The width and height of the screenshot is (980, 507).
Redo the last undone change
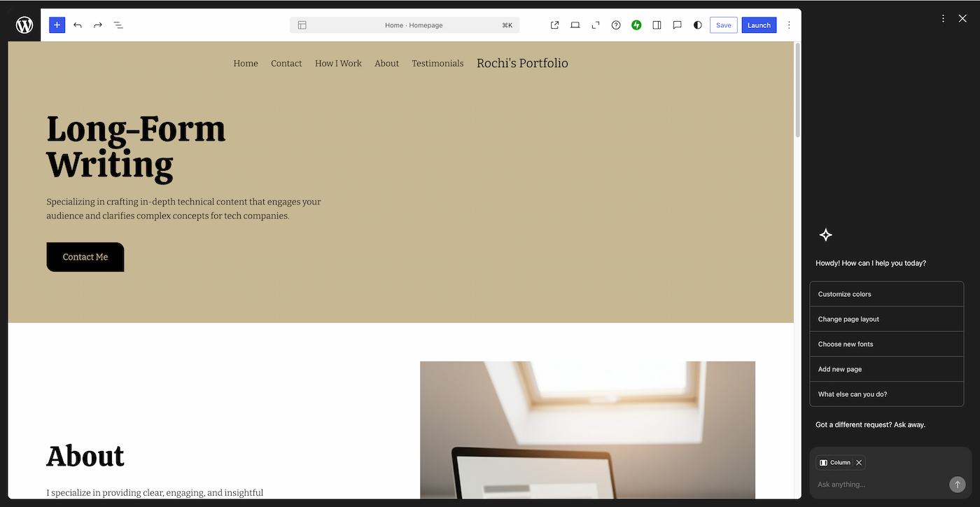pyautogui.click(x=98, y=25)
